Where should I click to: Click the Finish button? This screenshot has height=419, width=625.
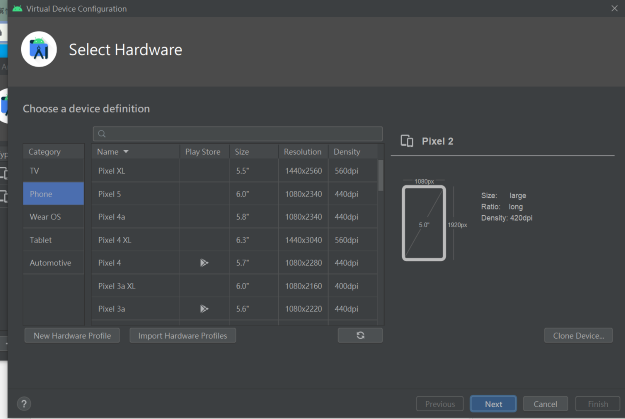[x=597, y=404]
